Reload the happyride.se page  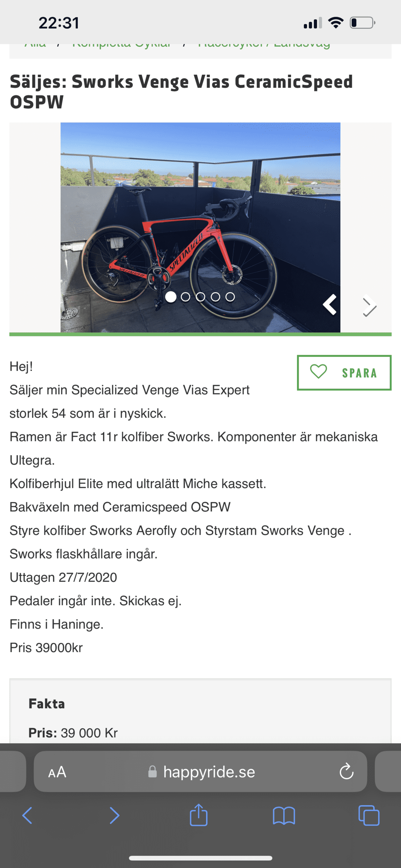[x=346, y=772]
